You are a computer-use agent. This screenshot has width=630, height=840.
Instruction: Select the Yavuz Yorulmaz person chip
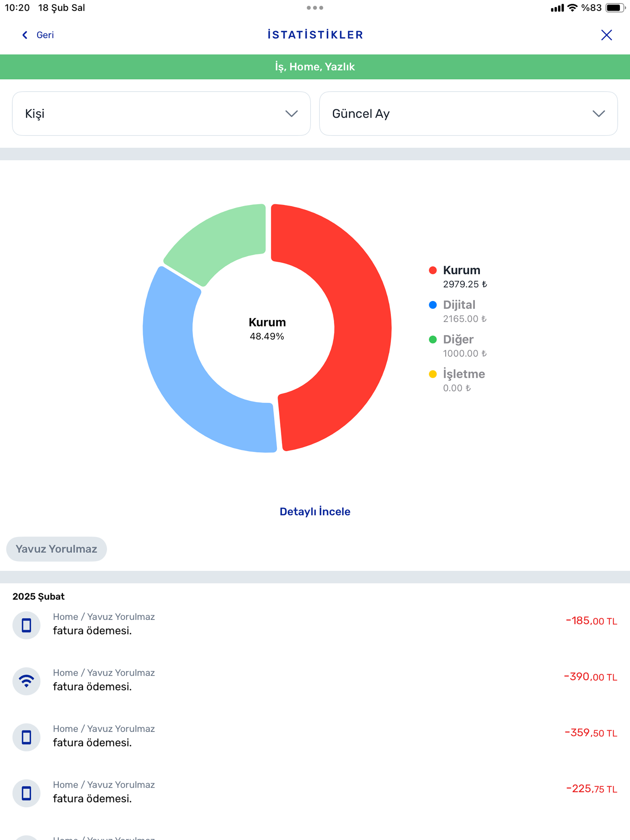(x=56, y=549)
